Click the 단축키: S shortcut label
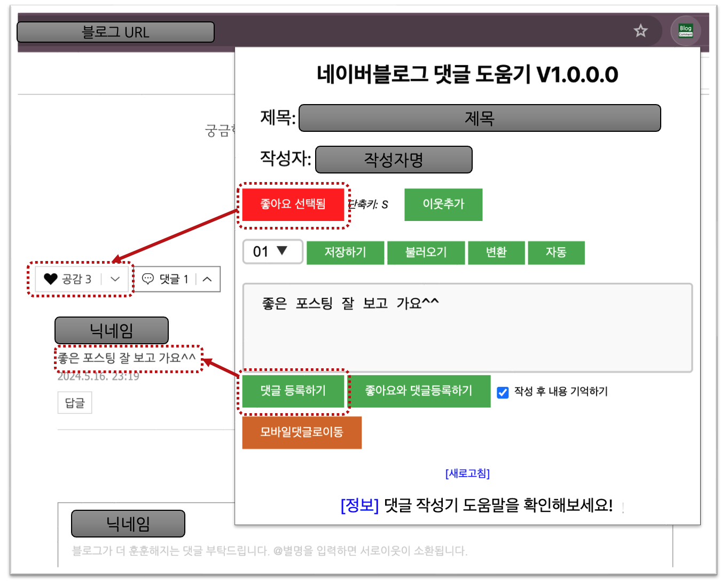Screen dimensions: 728x585 tap(368, 204)
